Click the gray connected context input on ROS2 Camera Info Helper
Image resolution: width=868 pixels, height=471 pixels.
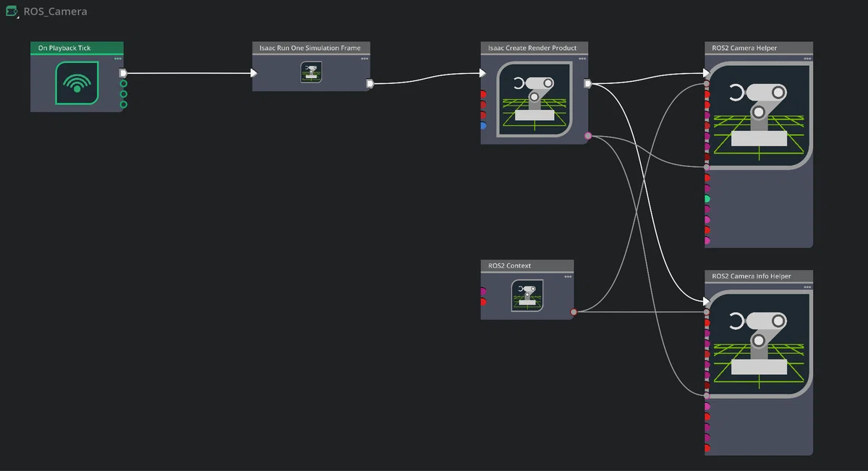point(707,312)
